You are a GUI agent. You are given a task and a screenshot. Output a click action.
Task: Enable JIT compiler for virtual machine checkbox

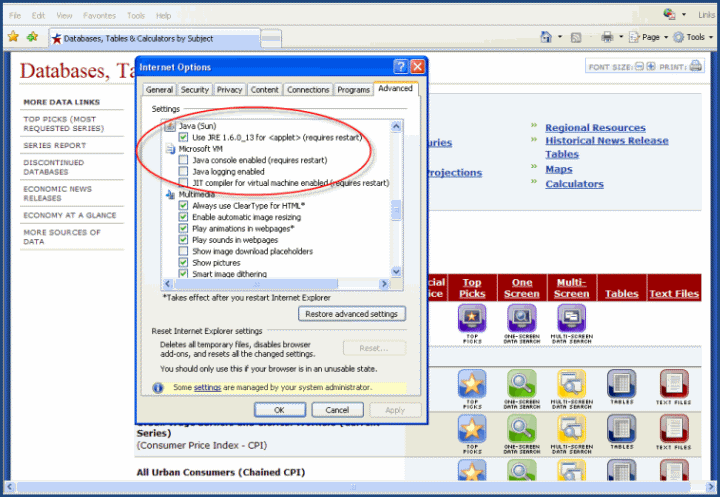coord(183,182)
